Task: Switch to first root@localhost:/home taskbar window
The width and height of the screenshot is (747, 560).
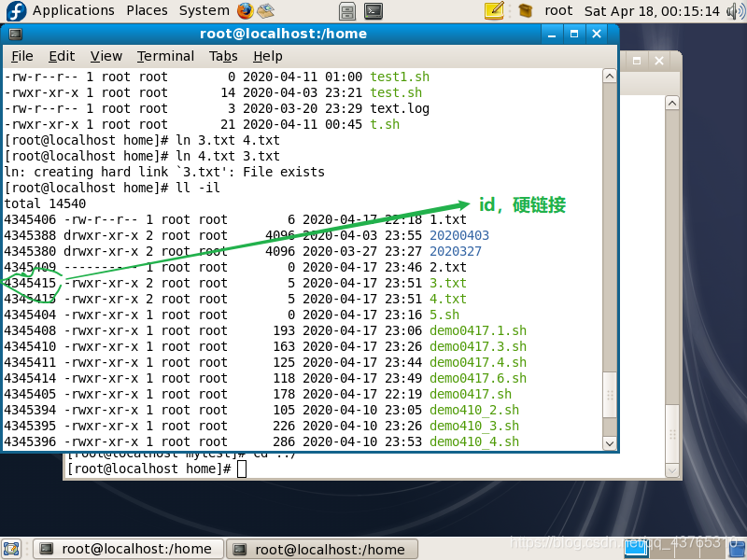Action: [128, 549]
